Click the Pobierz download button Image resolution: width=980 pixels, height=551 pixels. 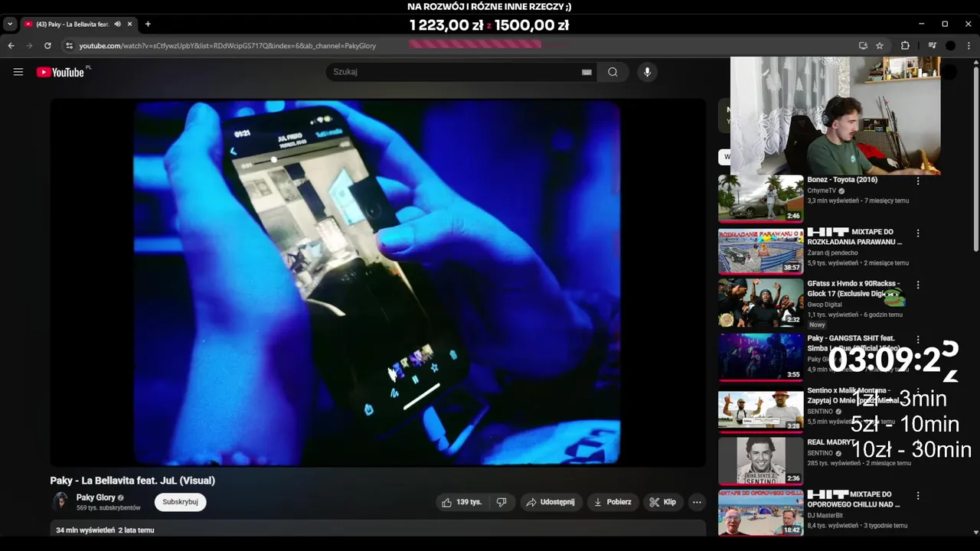click(612, 502)
